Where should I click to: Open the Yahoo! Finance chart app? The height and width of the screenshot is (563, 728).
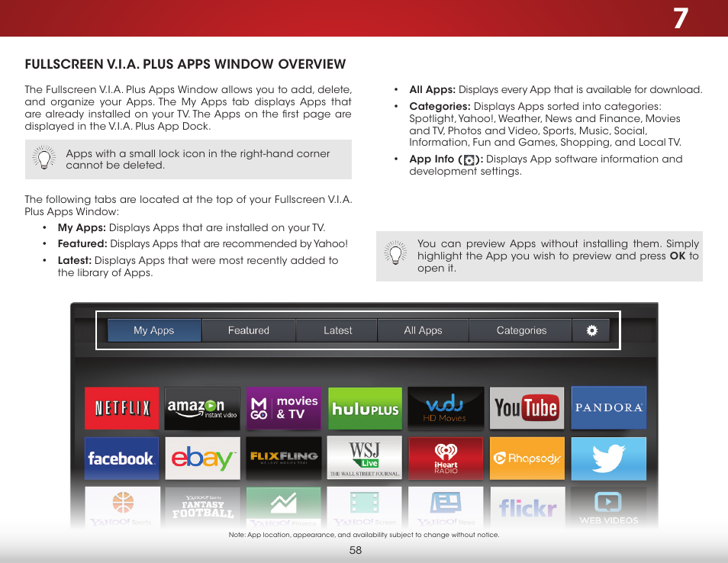[284, 507]
